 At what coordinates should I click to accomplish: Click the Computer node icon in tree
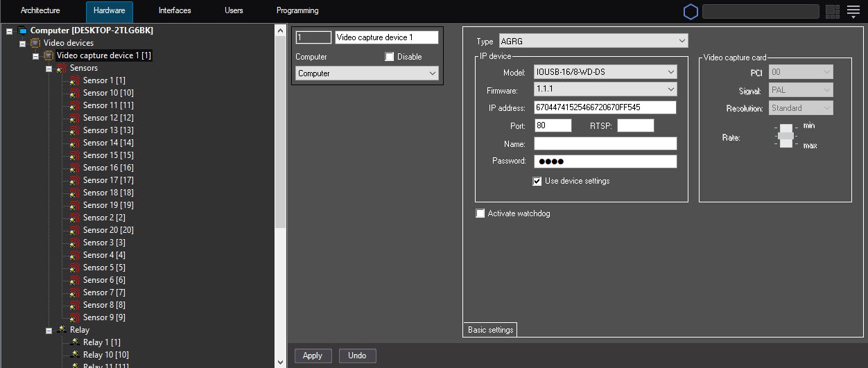point(22,30)
